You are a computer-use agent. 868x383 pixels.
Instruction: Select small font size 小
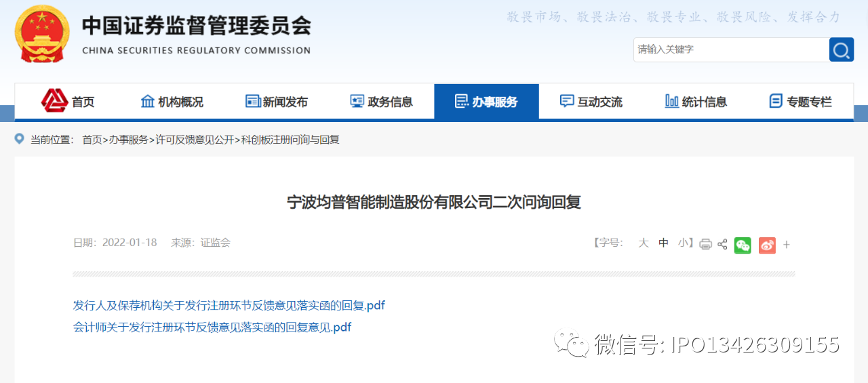pos(683,243)
